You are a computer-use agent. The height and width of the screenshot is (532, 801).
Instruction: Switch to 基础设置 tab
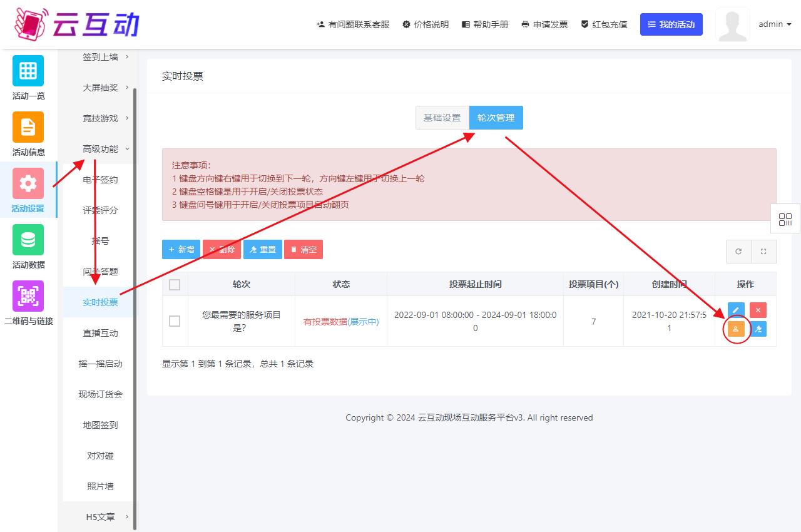[442, 118]
